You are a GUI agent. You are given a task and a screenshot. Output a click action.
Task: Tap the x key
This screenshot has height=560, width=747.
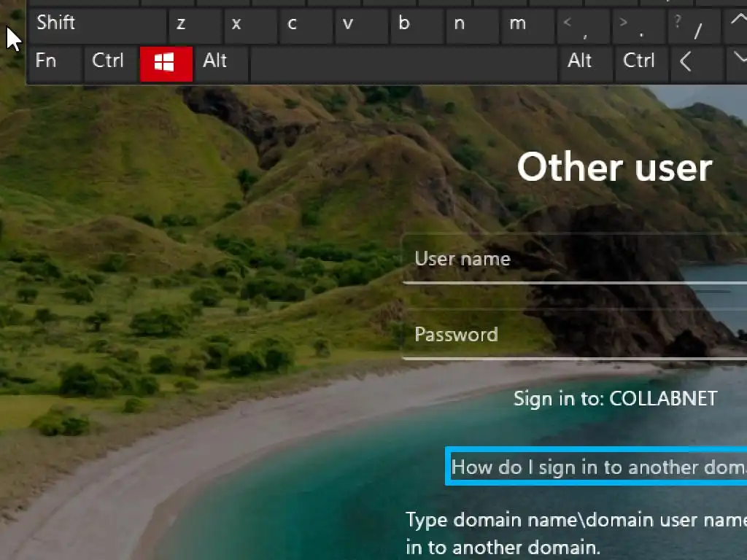(x=251, y=26)
